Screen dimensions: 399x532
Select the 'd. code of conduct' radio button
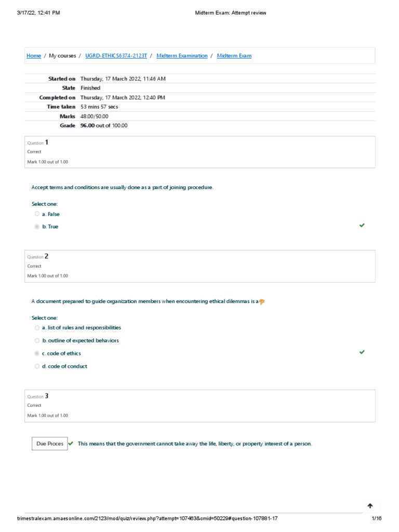click(x=37, y=366)
